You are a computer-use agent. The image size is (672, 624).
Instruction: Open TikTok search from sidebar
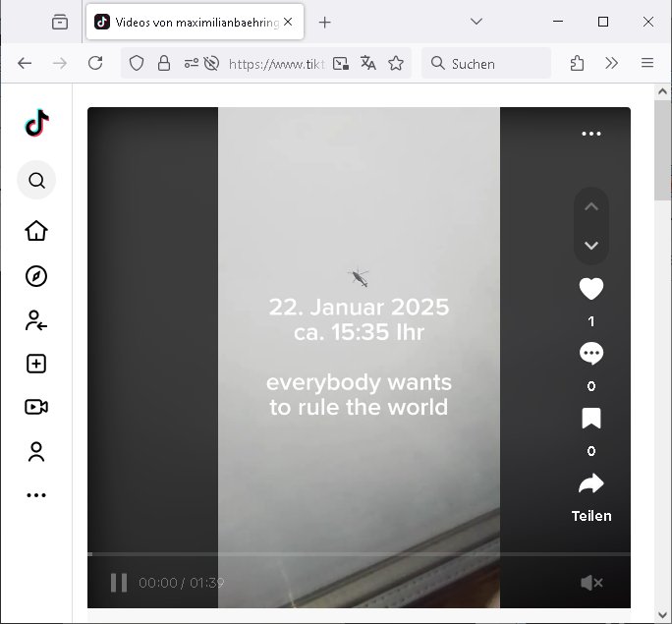point(36,181)
